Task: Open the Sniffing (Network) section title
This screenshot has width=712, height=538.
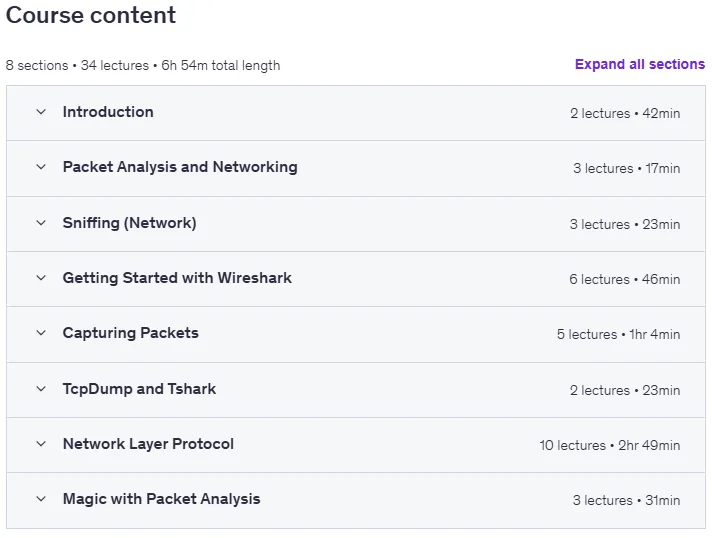Action: pyautogui.click(x=129, y=223)
